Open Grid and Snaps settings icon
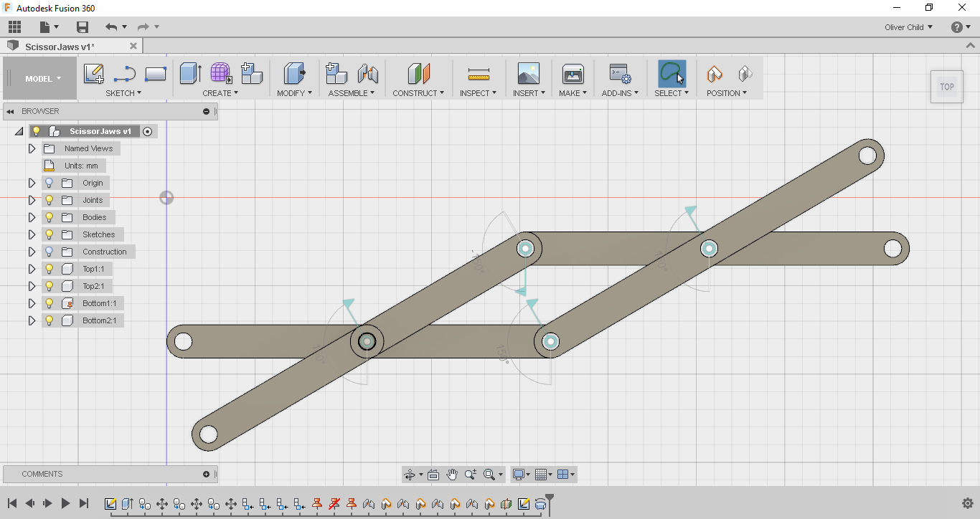 (x=540, y=475)
